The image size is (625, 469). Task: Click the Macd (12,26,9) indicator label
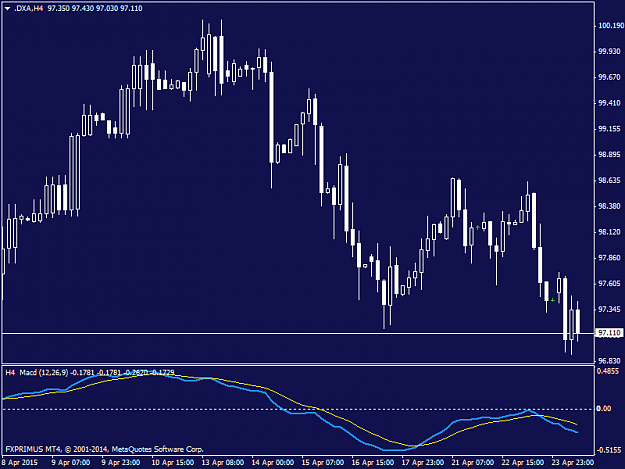coord(44,373)
